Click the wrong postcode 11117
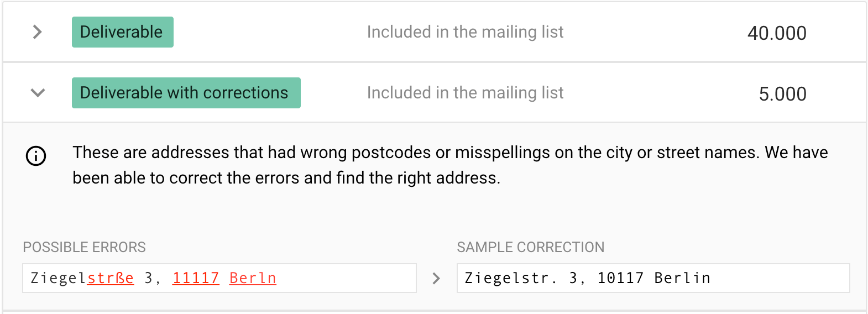 point(196,278)
